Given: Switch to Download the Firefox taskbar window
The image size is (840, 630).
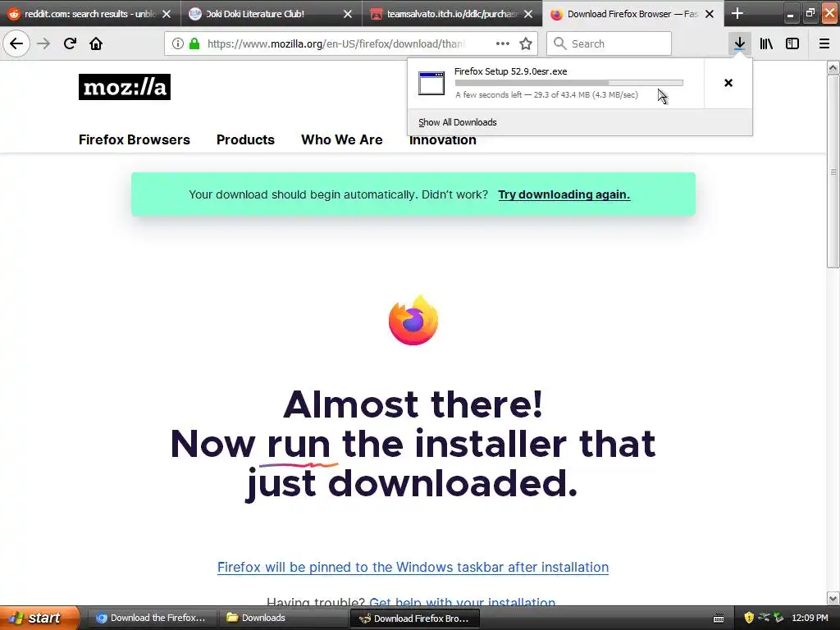Looking at the screenshot, I should pyautogui.click(x=150, y=618).
